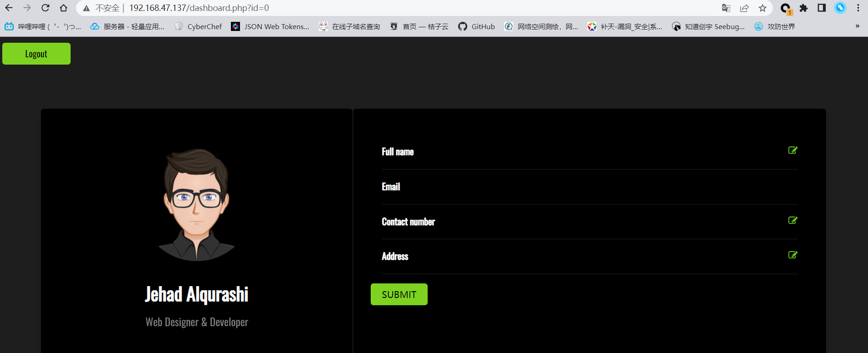The width and height of the screenshot is (868, 353).
Task: Open the CyberChef bookmark
Action: (x=198, y=26)
